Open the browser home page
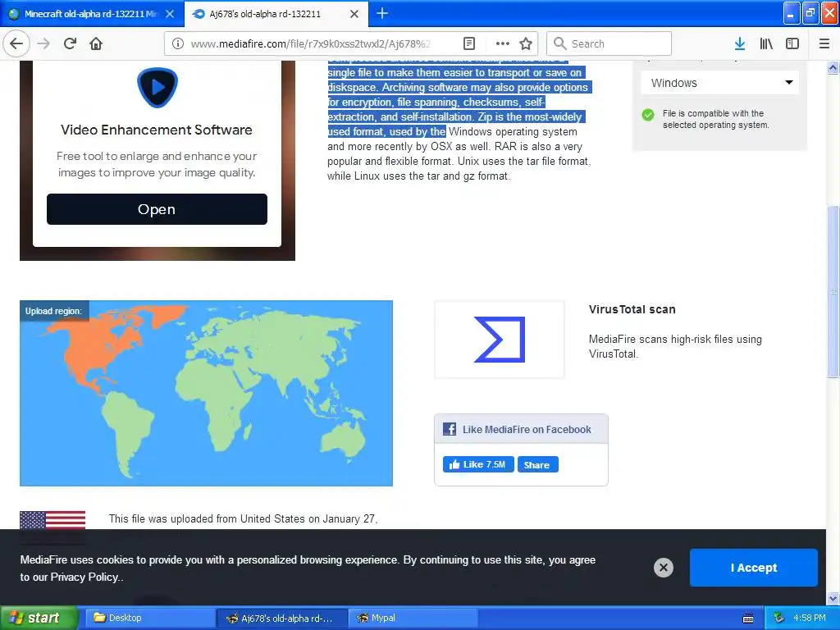This screenshot has height=630, width=840. [x=96, y=43]
